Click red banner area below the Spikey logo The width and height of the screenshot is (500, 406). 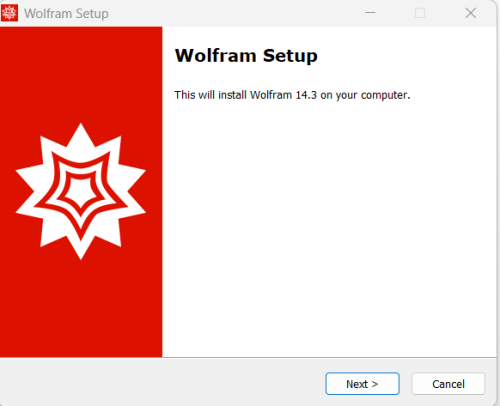(x=81, y=308)
